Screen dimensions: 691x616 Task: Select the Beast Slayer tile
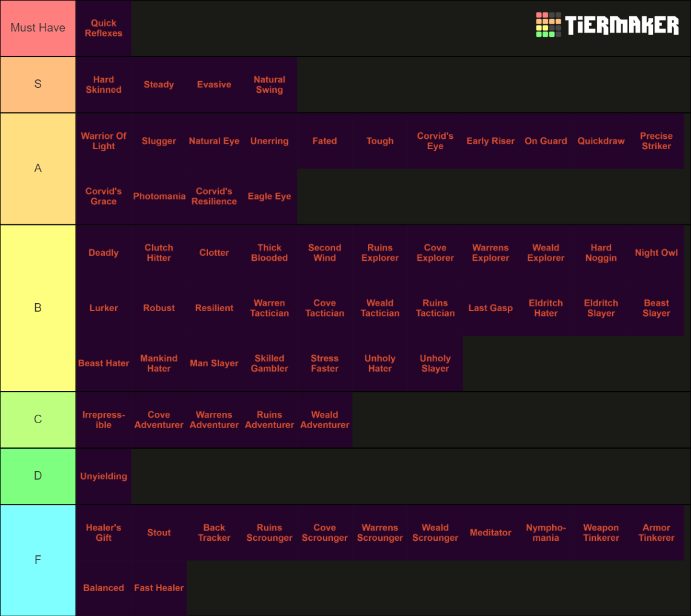[656, 308]
